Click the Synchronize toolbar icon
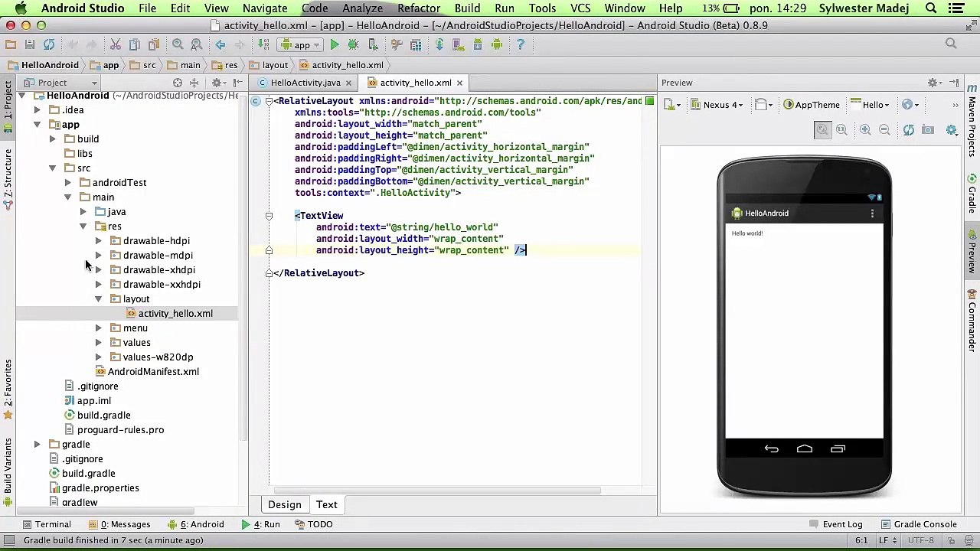Screen dimensions: 980x551 pyautogui.click(x=49, y=44)
